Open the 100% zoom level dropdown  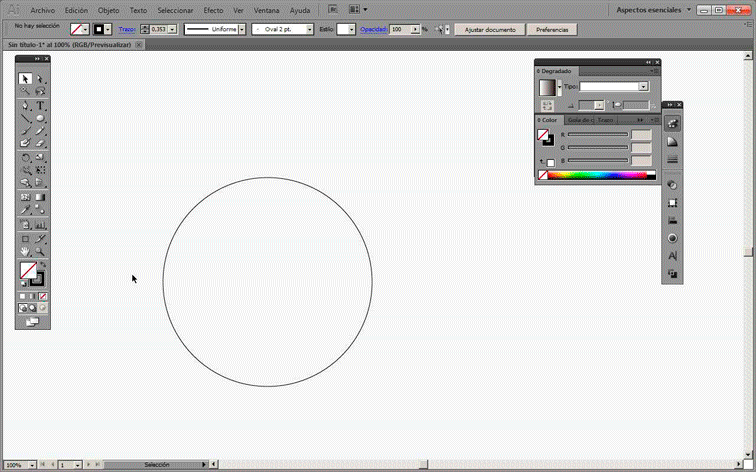coord(32,465)
